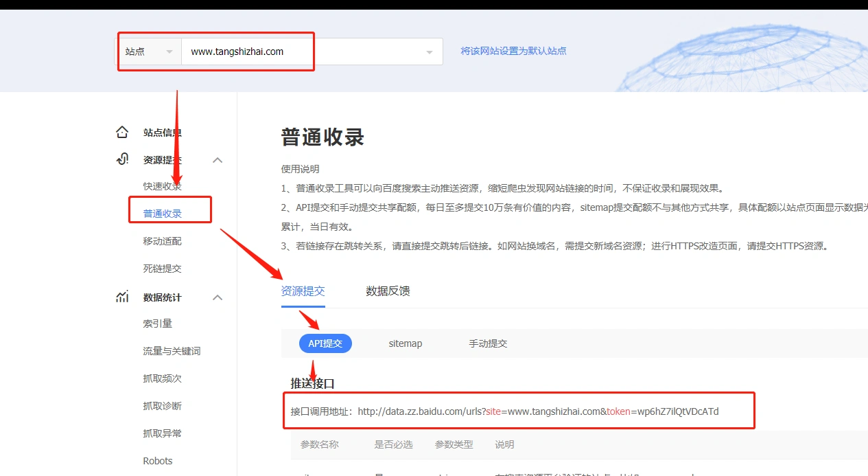Click the 参数类型 column header
Image resolution: width=868 pixels, height=476 pixels.
(454, 444)
